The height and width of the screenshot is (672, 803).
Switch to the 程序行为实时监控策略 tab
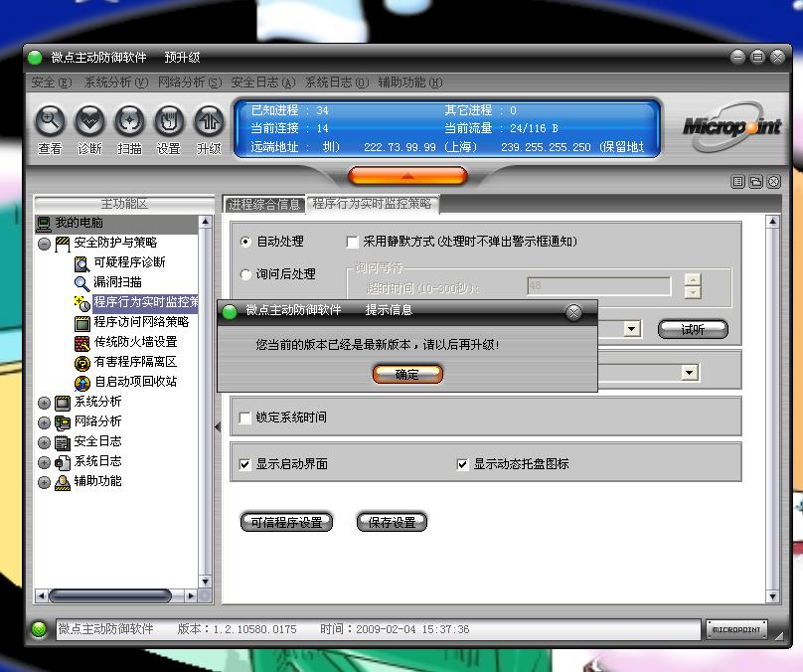[x=373, y=204]
